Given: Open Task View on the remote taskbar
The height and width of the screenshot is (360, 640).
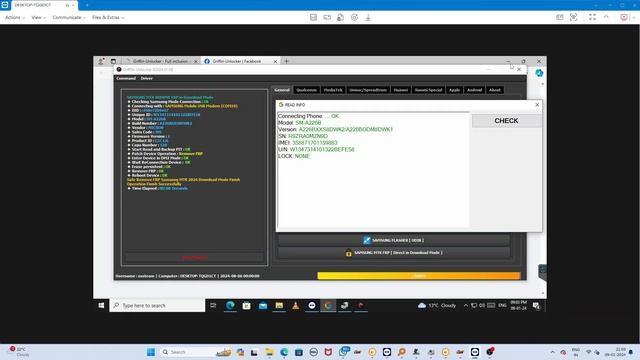Looking at the screenshot, I should 213,305.
